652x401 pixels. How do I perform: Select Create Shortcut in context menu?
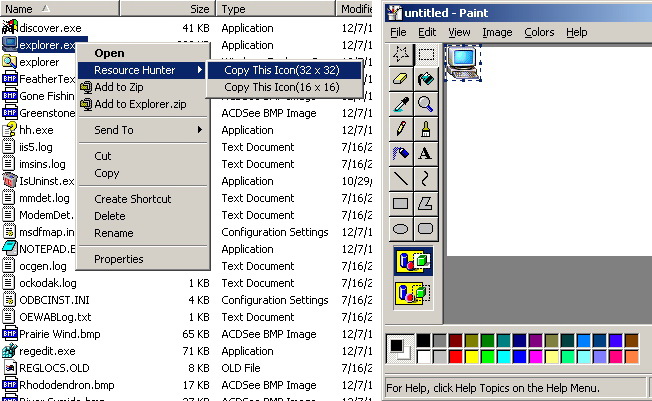tap(142, 199)
